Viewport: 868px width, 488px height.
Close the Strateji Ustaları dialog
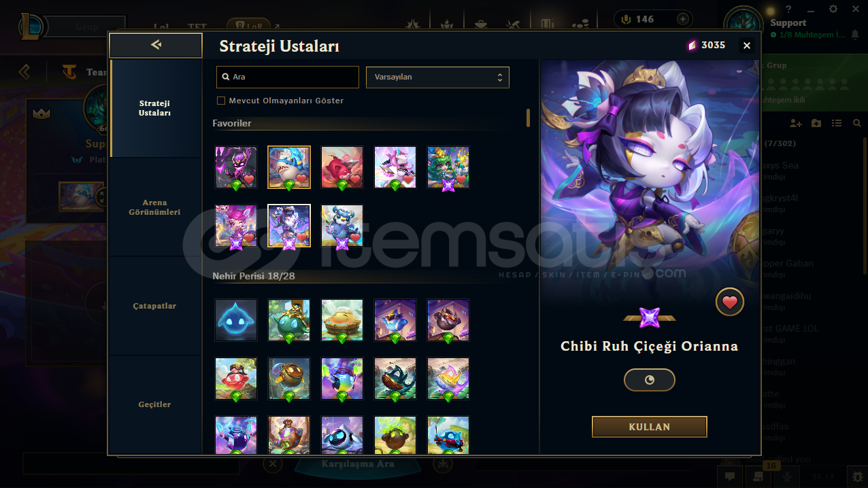[x=746, y=46]
